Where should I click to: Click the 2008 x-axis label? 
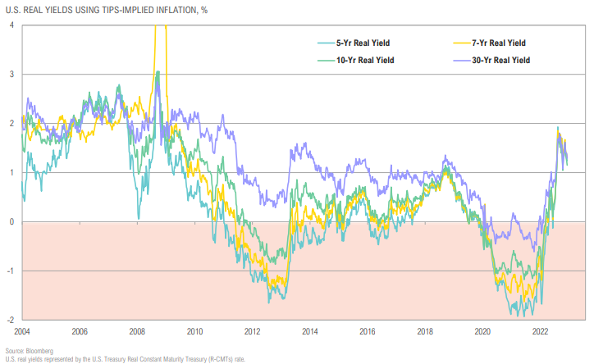(x=137, y=331)
